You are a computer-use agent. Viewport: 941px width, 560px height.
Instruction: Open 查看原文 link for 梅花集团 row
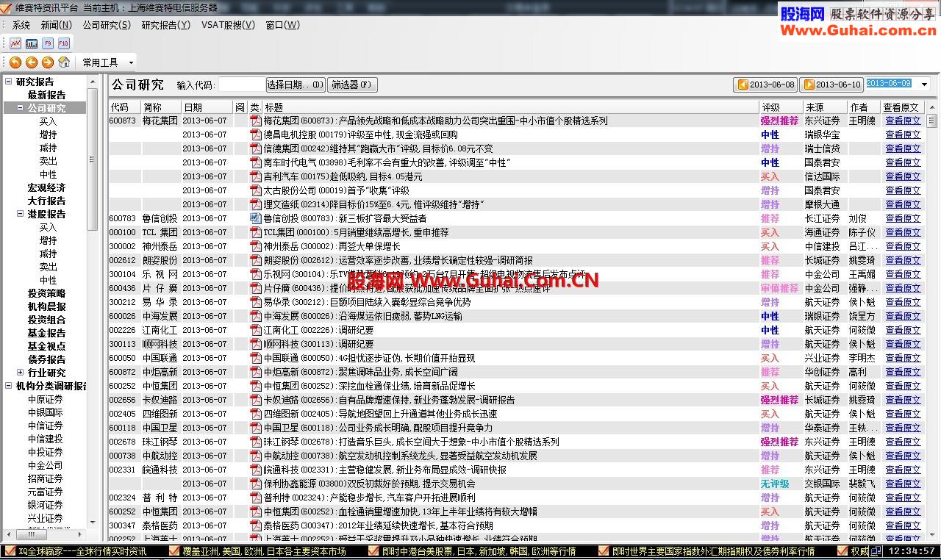[x=903, y=121]
